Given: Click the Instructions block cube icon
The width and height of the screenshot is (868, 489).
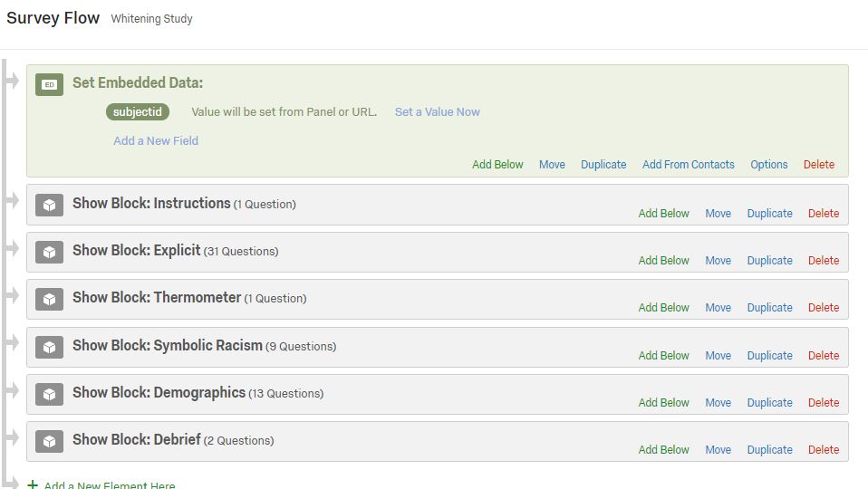Looking at the screenshot, I should point(49,206).
